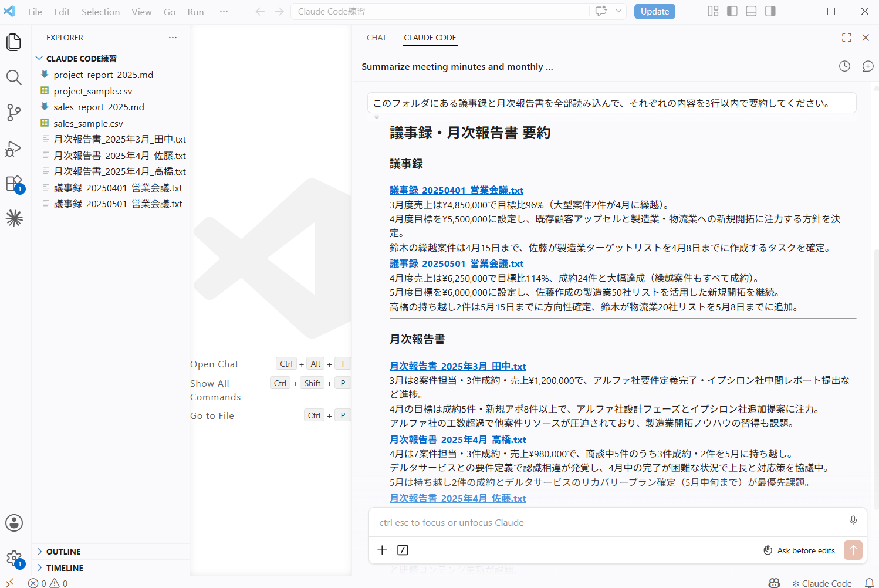Maximize the Claude Code panel

pyautogui.click(x=846, y=38)
